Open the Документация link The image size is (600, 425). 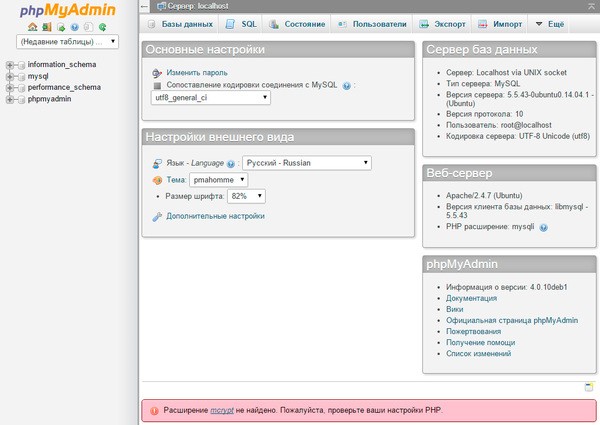click(x=471, y=298)
